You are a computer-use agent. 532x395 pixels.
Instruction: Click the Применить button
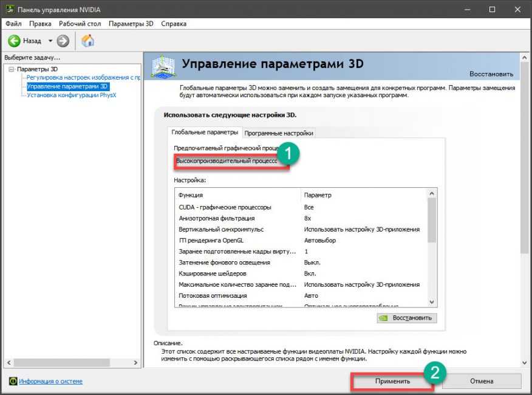(x=392, y=381)
